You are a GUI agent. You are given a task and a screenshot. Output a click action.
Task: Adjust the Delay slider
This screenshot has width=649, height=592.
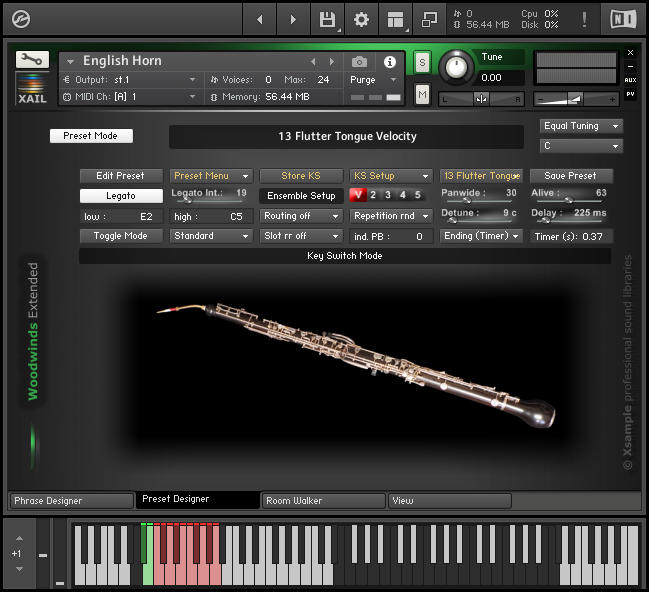570,221
